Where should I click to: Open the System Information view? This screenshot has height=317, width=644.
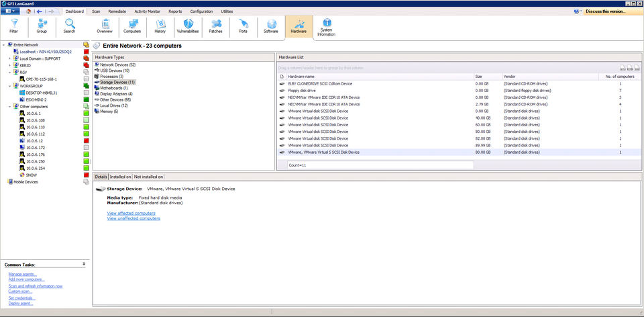[x=327, y=28]
